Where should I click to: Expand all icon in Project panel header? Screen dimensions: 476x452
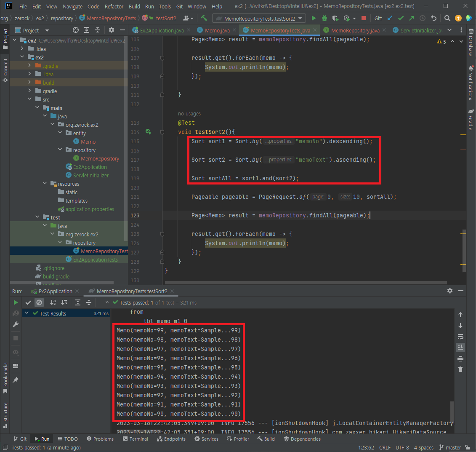(x=87, y=30)
